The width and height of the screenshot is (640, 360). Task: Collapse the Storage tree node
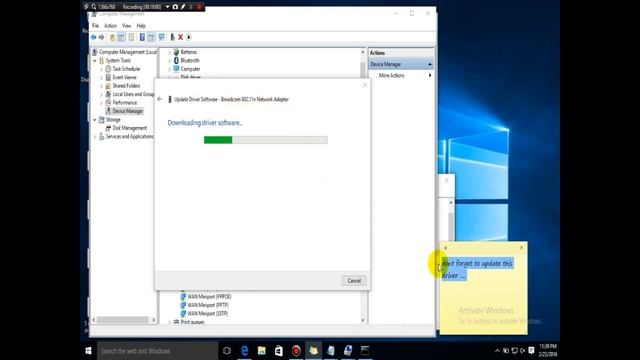95,120
